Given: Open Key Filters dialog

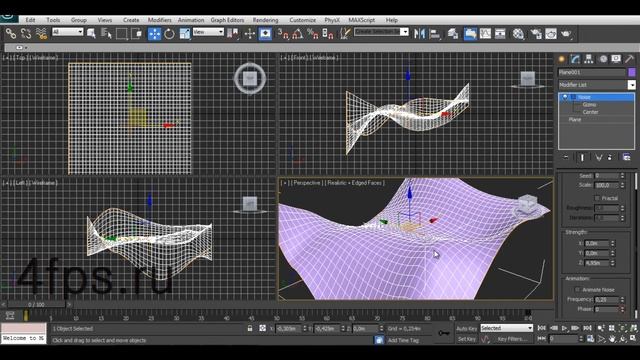Looking at the screenshot, I should pyautogui.click(x=512, y=339).
